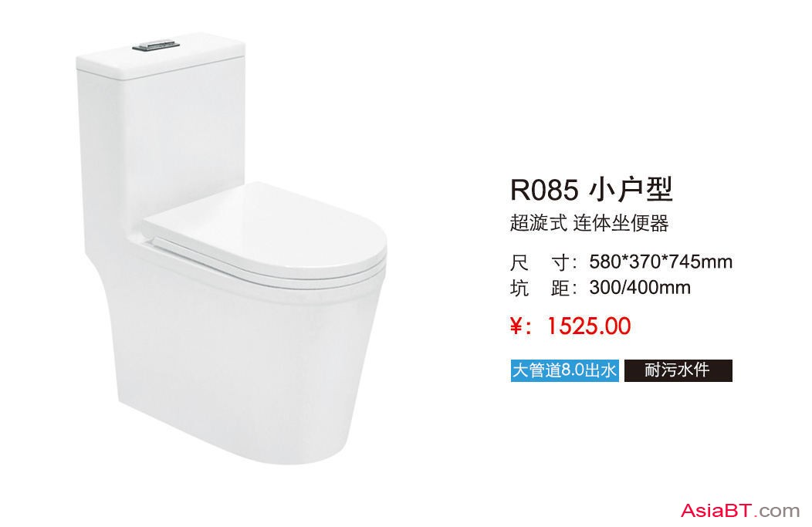This screenshot has width=812, height=527.
Task: Click the .com part of watermark
Action: point(776,512)
